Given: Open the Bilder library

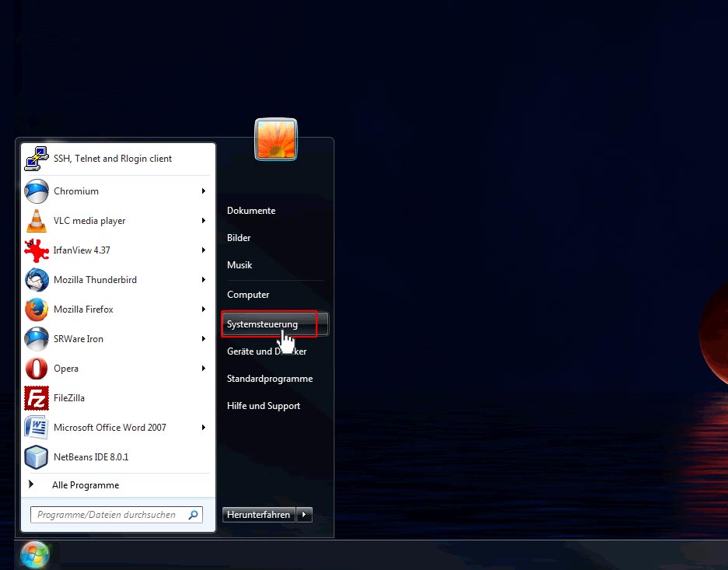Looking at the screenshot, I should pyautogui.click(x=239, y=238).
